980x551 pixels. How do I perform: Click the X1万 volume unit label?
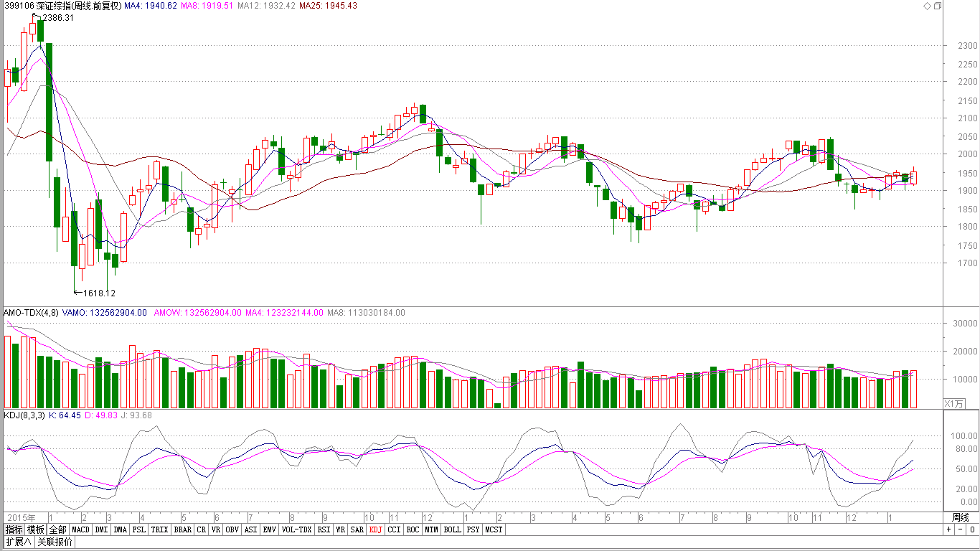click(x=955, y=403)
